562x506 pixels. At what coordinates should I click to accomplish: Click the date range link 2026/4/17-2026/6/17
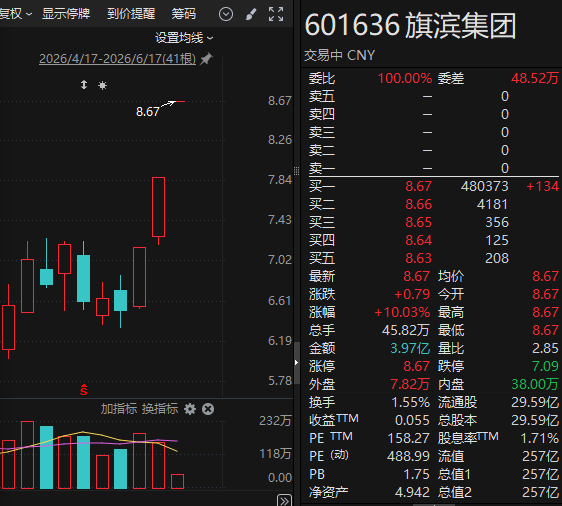118,58
